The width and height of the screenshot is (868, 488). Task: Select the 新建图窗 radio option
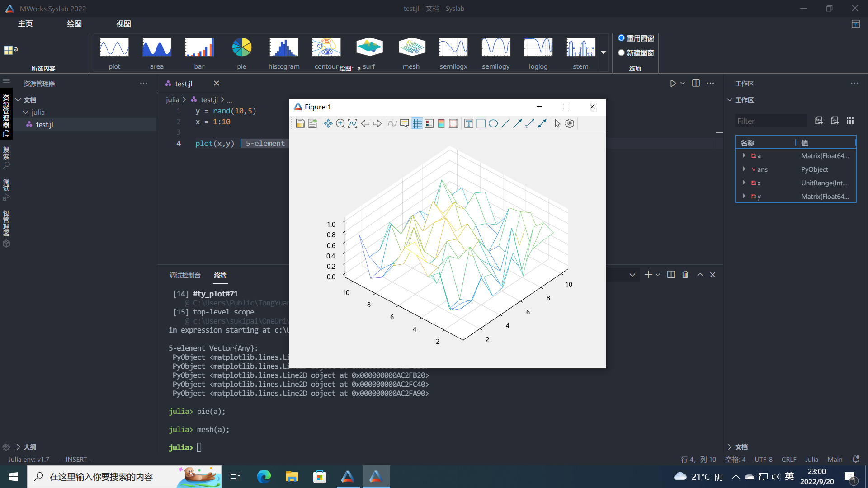tap(621, 52)
